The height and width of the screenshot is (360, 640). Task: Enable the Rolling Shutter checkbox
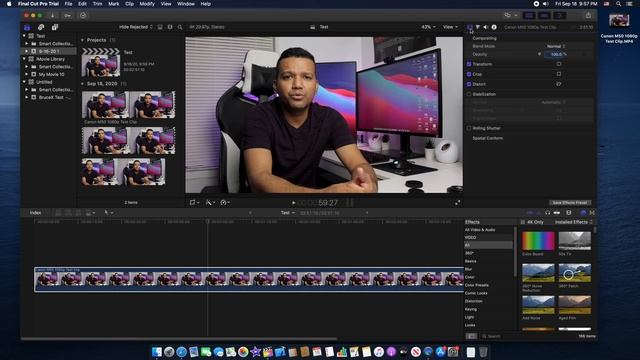(x=469, y=128)
